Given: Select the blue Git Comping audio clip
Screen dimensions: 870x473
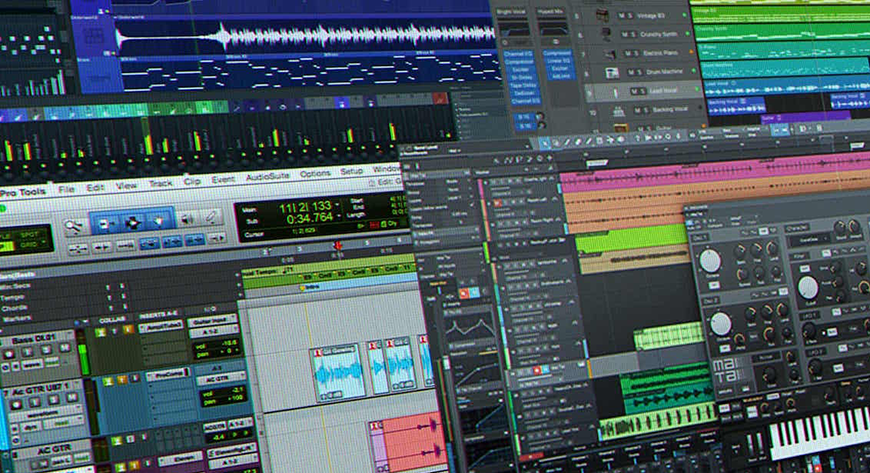Looking at the screenshot, I should pyautogui.click(x=338, y=372).
